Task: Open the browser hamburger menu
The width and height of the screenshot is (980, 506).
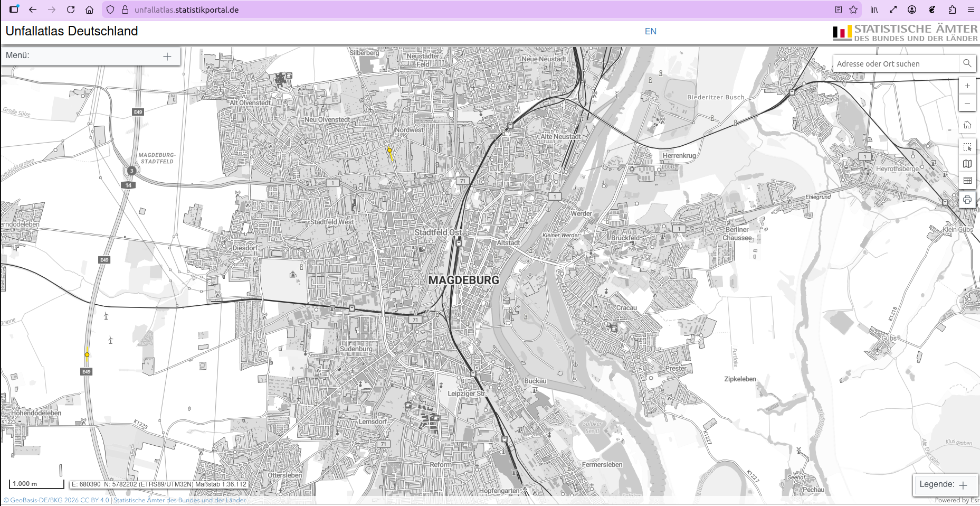Action: (x=971, y=10)
